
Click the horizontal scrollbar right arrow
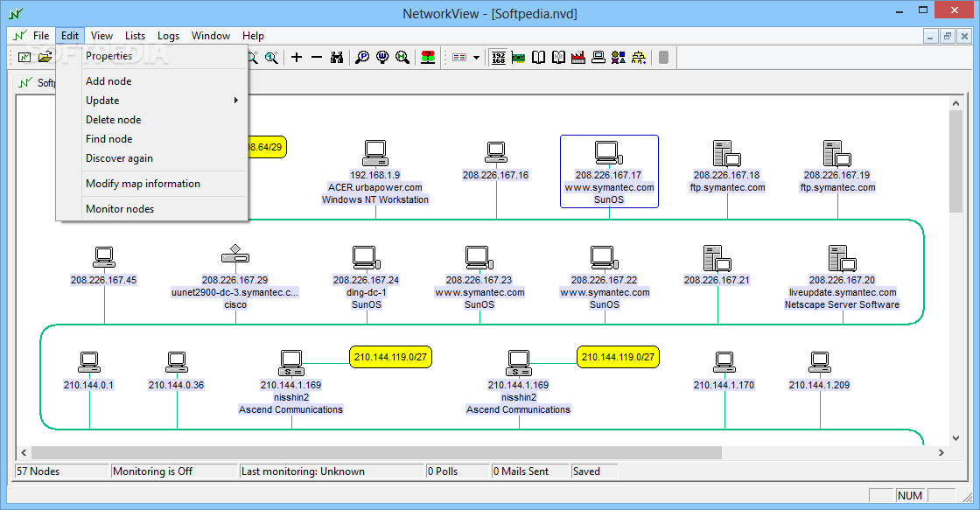coord(941,452)
